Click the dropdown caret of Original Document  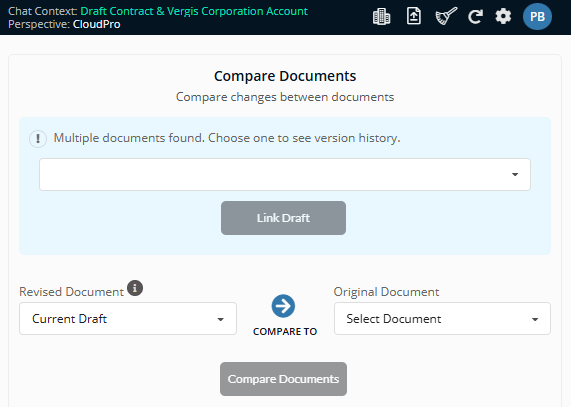(535, 319)
